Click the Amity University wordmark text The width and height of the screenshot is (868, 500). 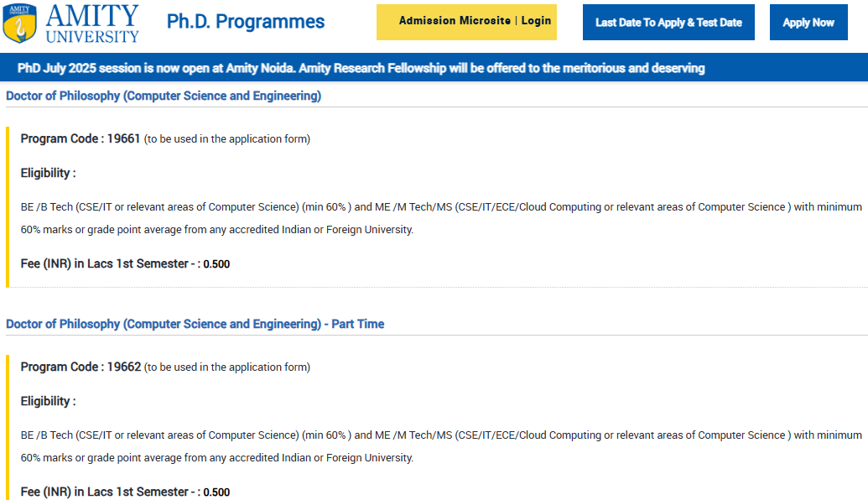pos(92,23)
